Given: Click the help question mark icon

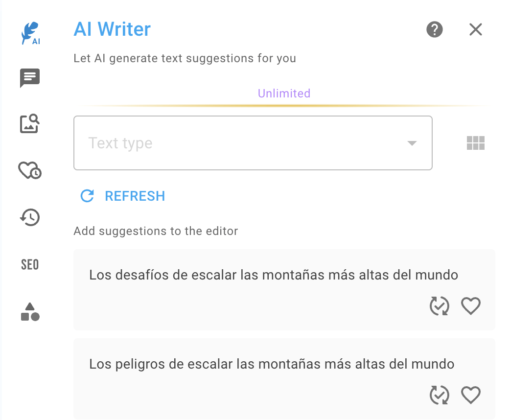Looking at the screenshot, I should coord(434,29).
